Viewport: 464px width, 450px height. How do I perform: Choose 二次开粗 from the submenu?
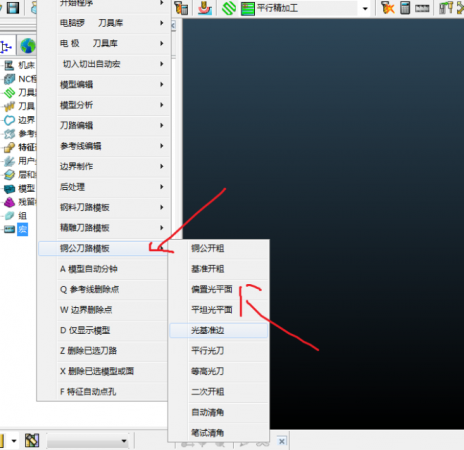(219, 392)
